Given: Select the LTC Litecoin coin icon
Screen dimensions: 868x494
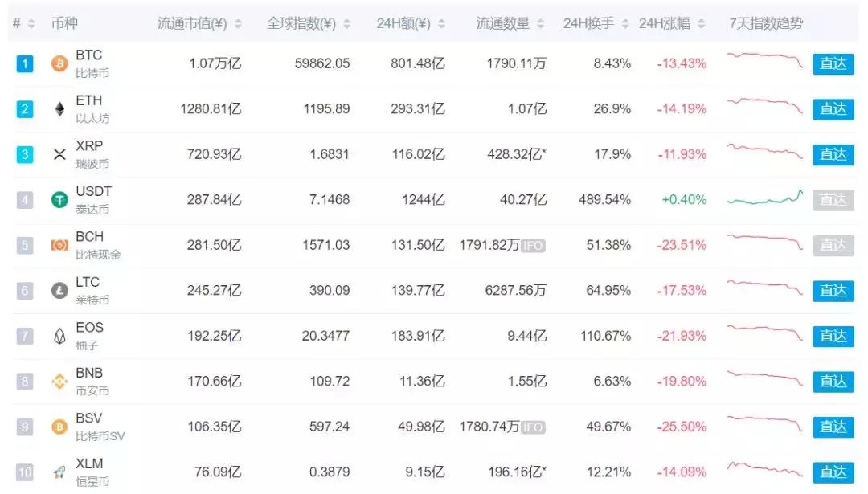Looking at the screenshot, I should (59, 290).
